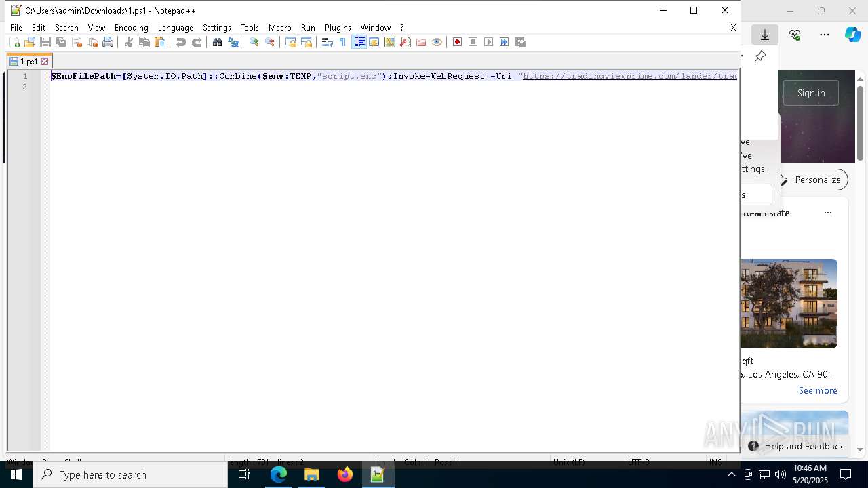
Task: Open the Run menu
Action: point(308,28)
